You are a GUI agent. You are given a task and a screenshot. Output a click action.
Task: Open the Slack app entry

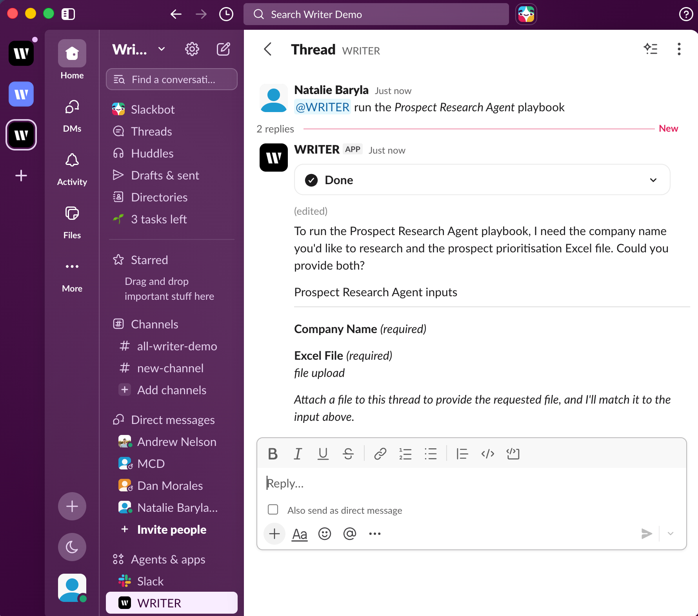coord(172,581)
